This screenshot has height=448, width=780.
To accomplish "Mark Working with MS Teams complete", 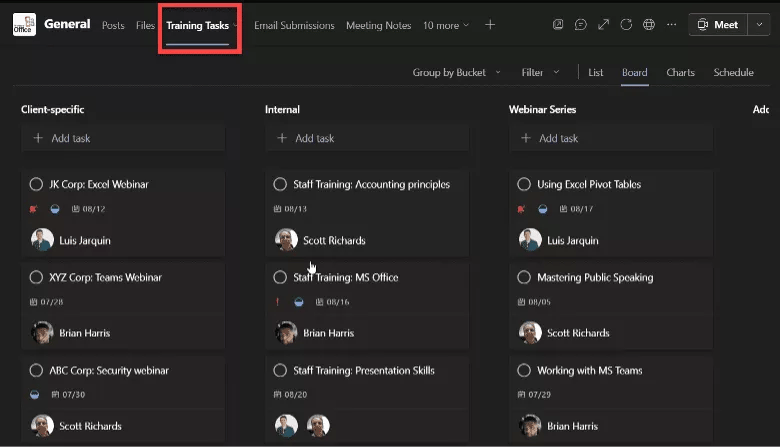I will [x=524, y=370].
